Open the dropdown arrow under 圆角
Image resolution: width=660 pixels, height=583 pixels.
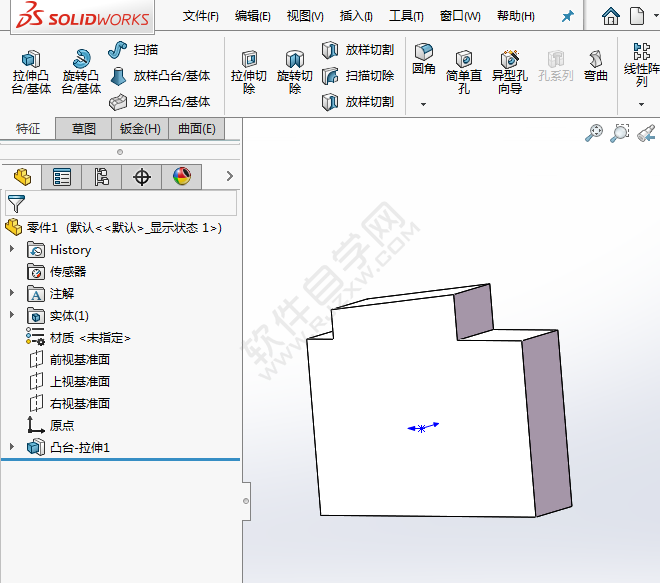(423, 104)
